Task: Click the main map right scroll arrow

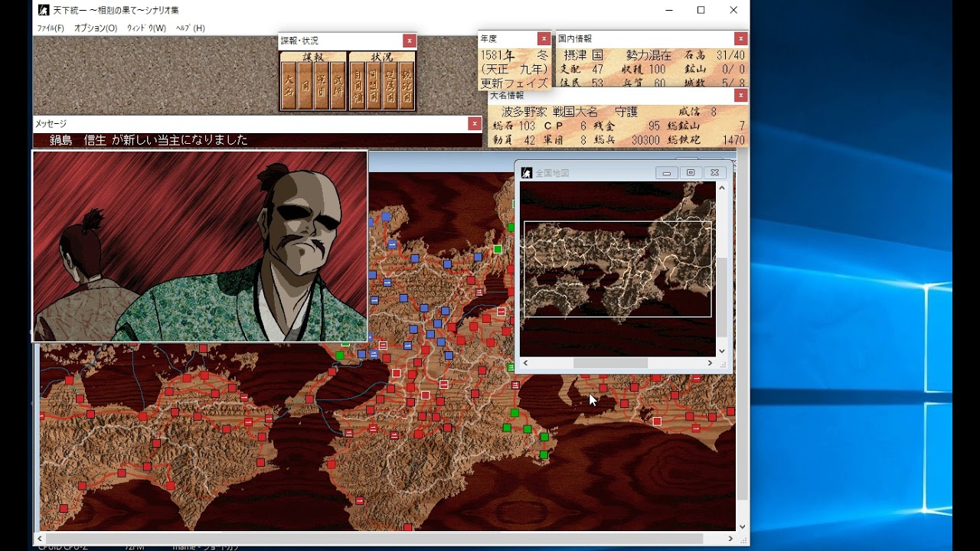Action: (730, 539)
